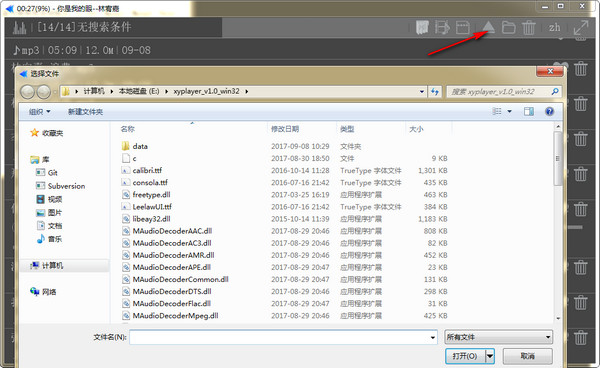This screenshot has height=368, width=600.
Task: Click 本地磁盘 (E:) in the breadcrumb
Action: pyautogui.click(x=139, y=91)
